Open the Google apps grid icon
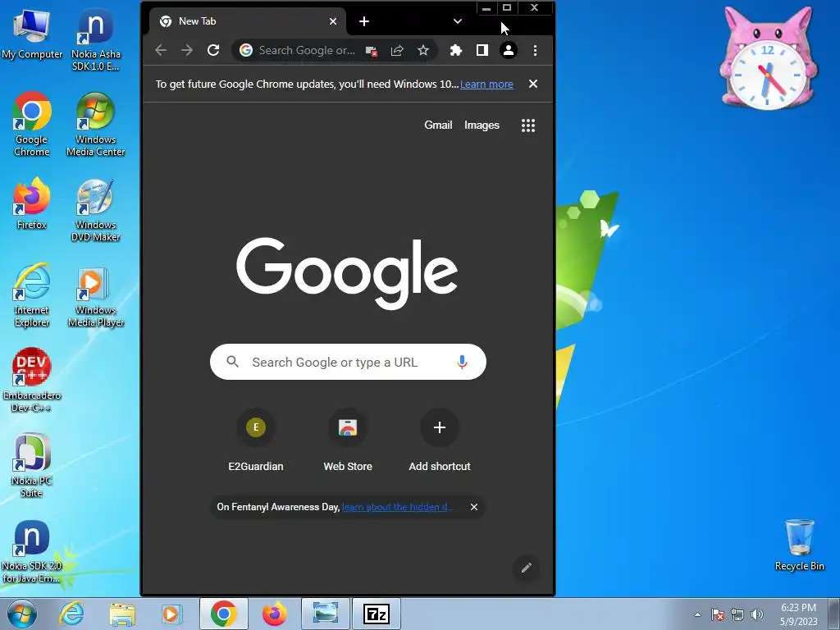840x630 pixels. tap(528, 126)
